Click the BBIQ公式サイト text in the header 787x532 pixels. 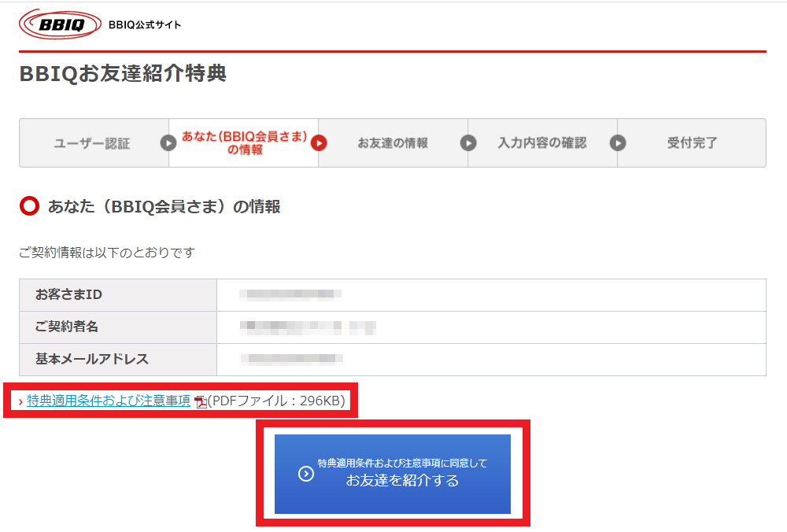pyautogui.click(x=145, y=25)
